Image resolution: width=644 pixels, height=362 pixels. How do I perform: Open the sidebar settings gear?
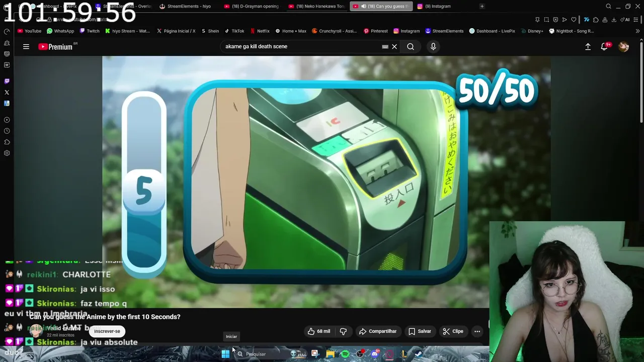coord(7,153)
